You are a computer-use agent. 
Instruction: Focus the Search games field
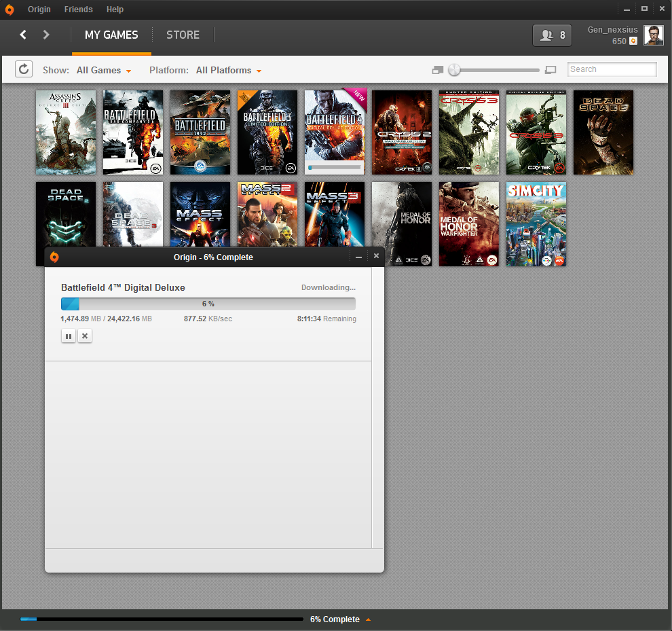click(x=612, y=69)
